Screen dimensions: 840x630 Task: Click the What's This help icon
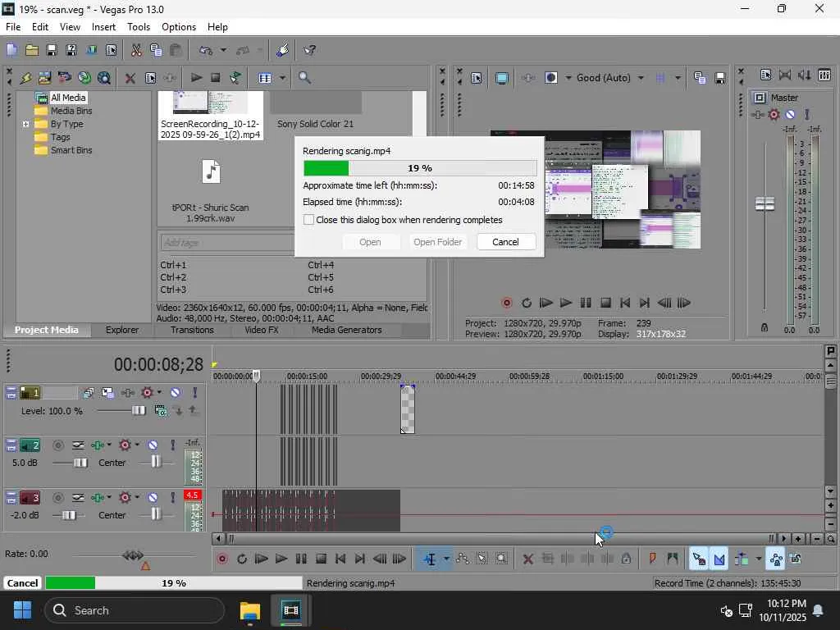click(309, 50)
